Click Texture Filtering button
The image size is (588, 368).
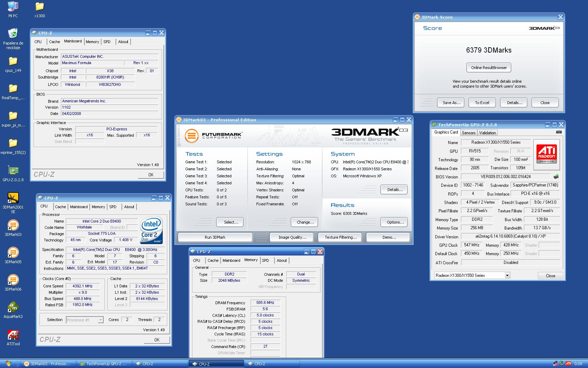coord(341,237)
